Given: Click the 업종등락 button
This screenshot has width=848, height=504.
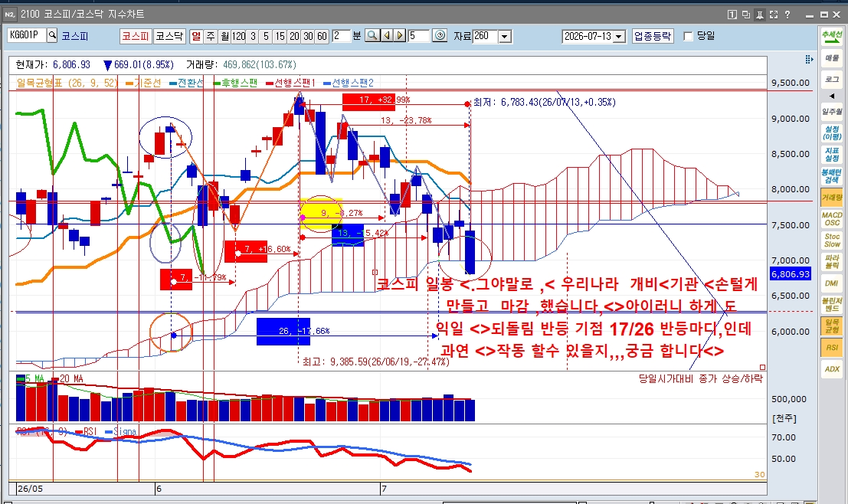Looking at the screenshot, I should (653, 36).
